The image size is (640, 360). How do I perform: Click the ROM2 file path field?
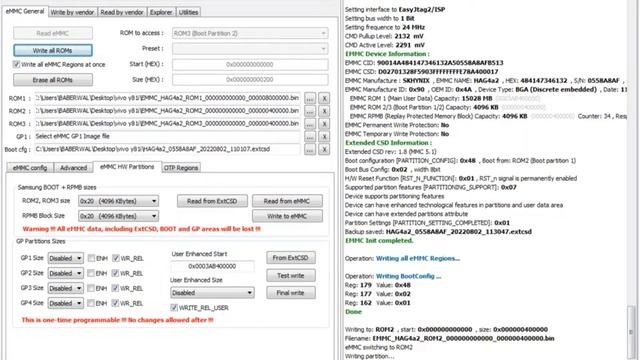[167, 111]
